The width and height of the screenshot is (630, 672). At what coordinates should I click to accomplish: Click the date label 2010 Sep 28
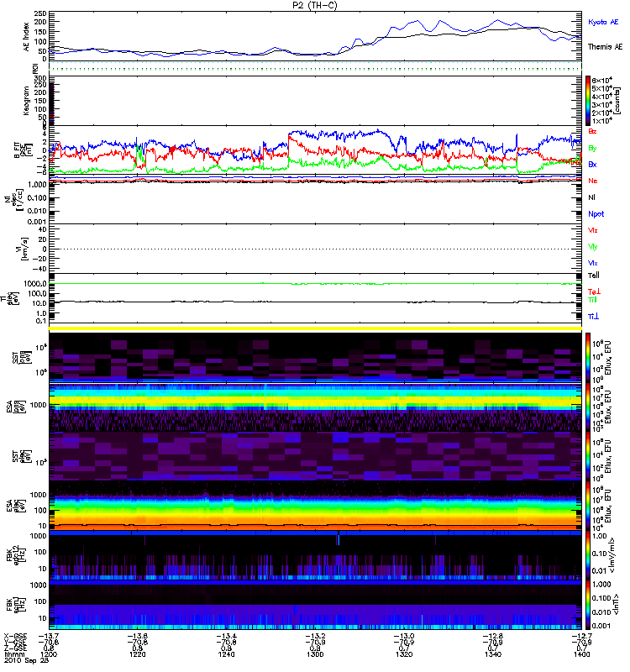point(26,660)
